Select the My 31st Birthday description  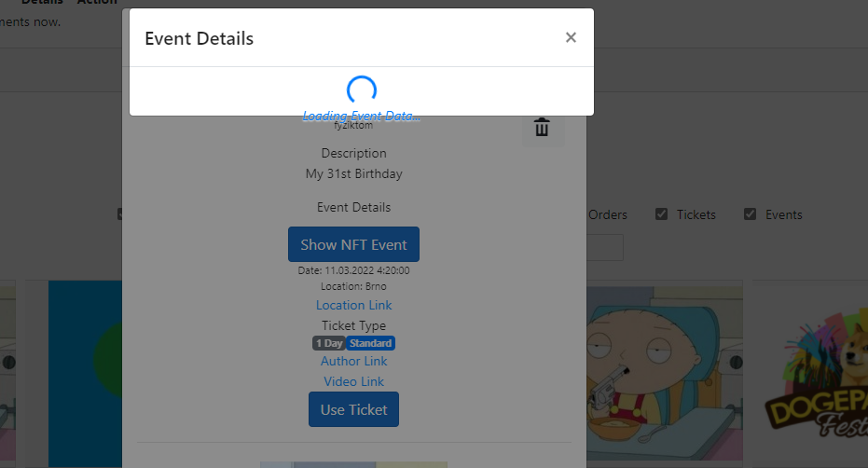[x=353, y=174]
